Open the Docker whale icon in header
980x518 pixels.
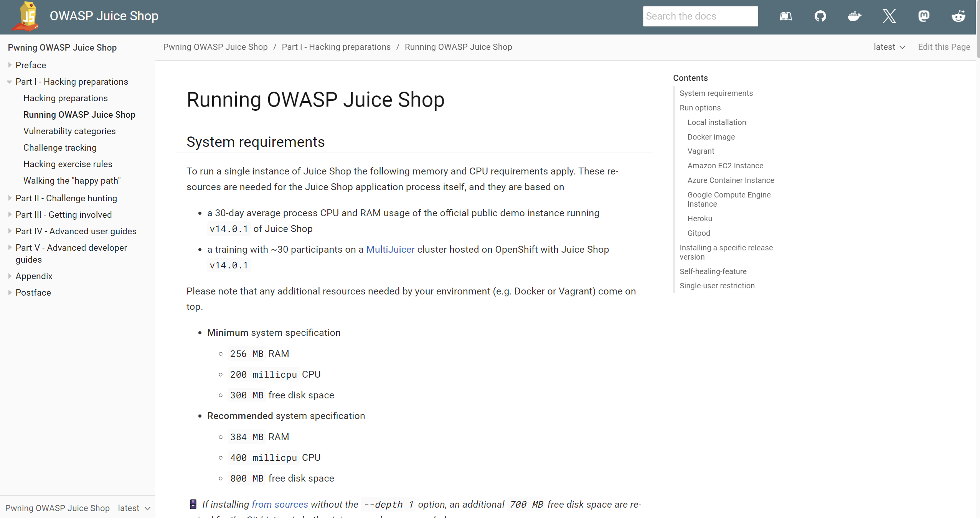pos(855,16)
